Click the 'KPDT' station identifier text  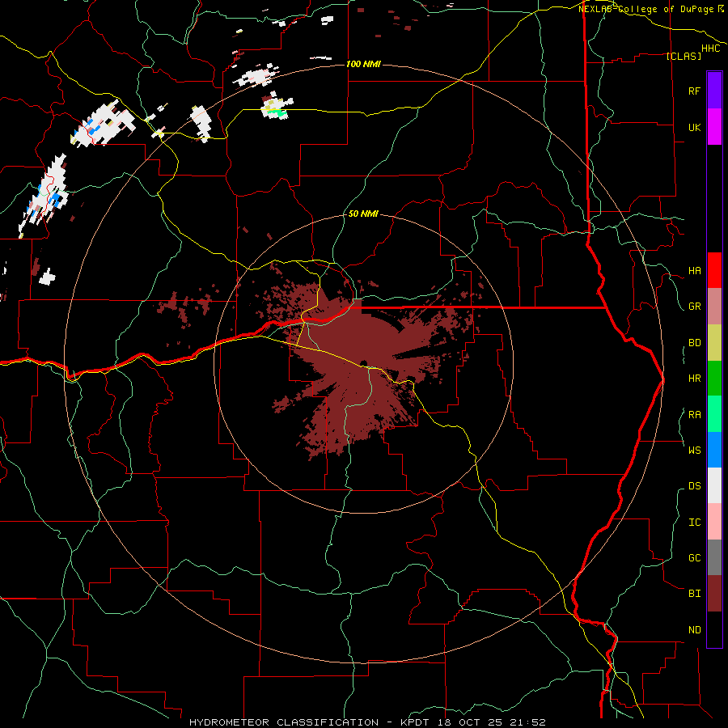415,722
